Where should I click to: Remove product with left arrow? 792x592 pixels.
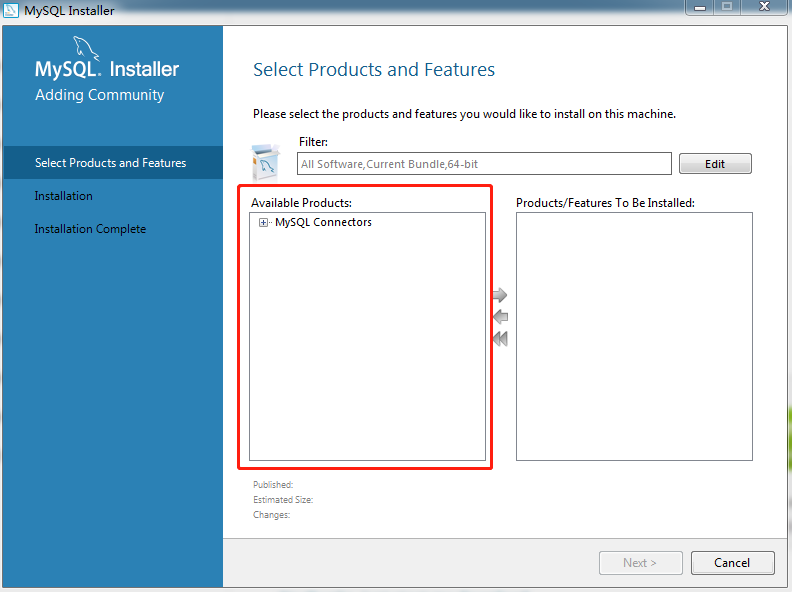[x=500, y=317]
